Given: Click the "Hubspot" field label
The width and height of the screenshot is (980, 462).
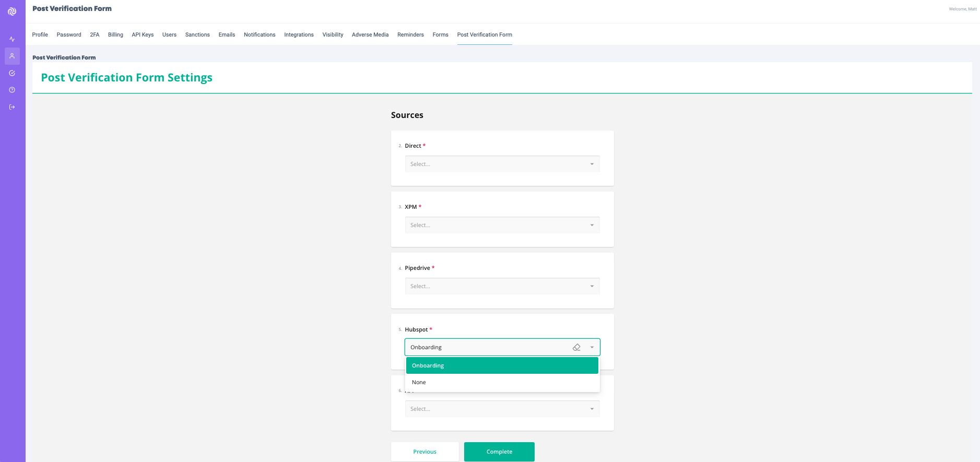Looking at the screenshot, I should tap(416, 329).
